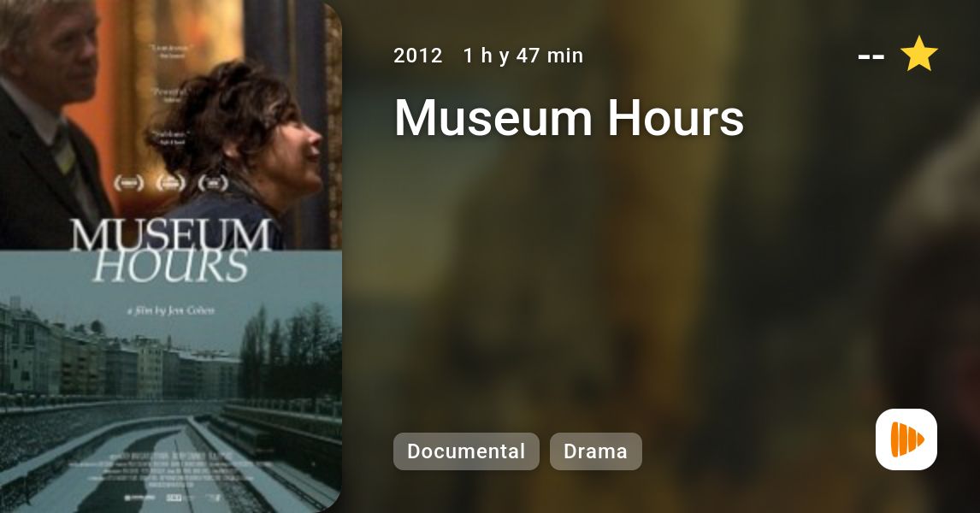Open the Museum Hours poster thumbnail
The width and height of the screenshot is (980, 513).
click(171, 256)
